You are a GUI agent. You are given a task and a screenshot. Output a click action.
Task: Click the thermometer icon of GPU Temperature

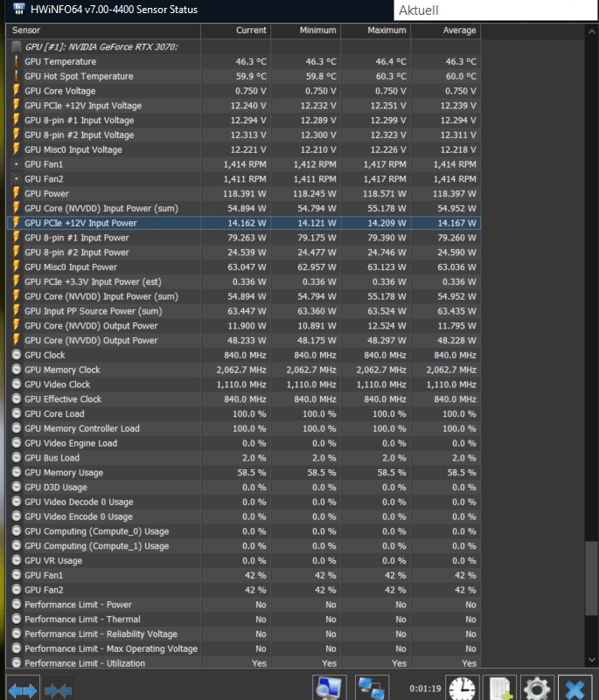pyautogui.click(x=17, y=61)
